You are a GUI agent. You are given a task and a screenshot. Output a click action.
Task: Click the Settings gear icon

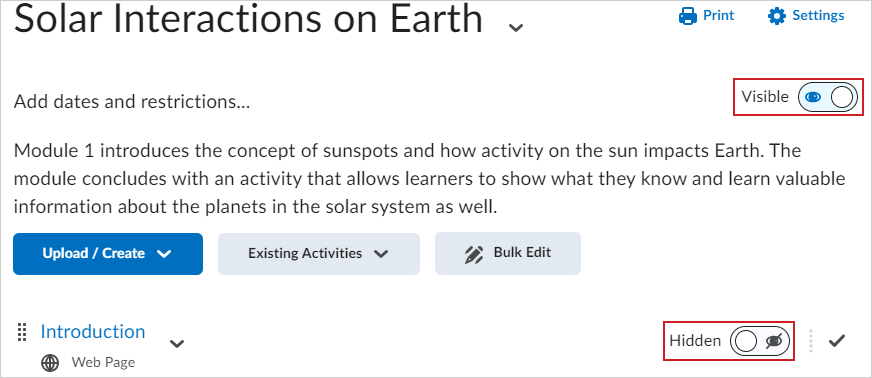[x=777, y=16]
